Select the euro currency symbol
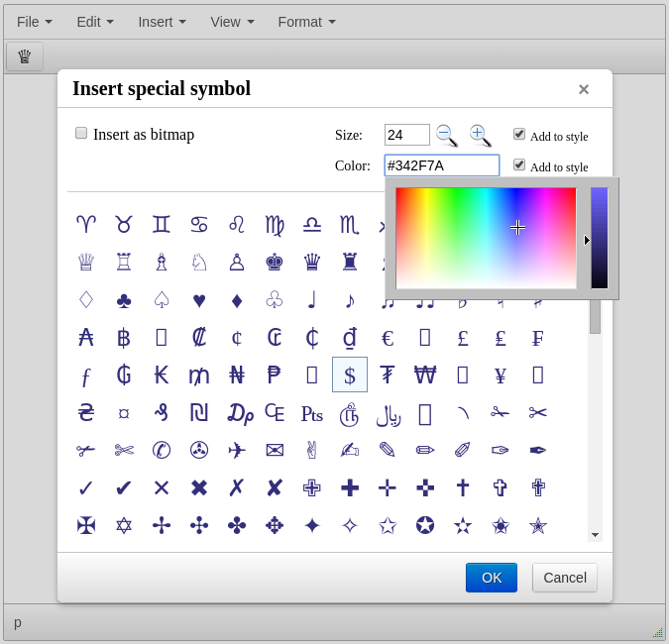The width and height of the screenshot is (669, 644). pos(388,338)
